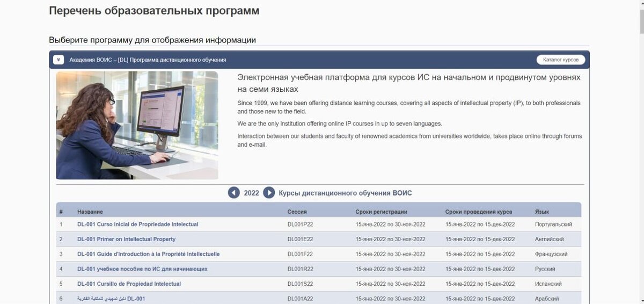Select the Язык column header
Image resolution: width=644 pixels, height=304 pixels.
[x=542, y=212]
